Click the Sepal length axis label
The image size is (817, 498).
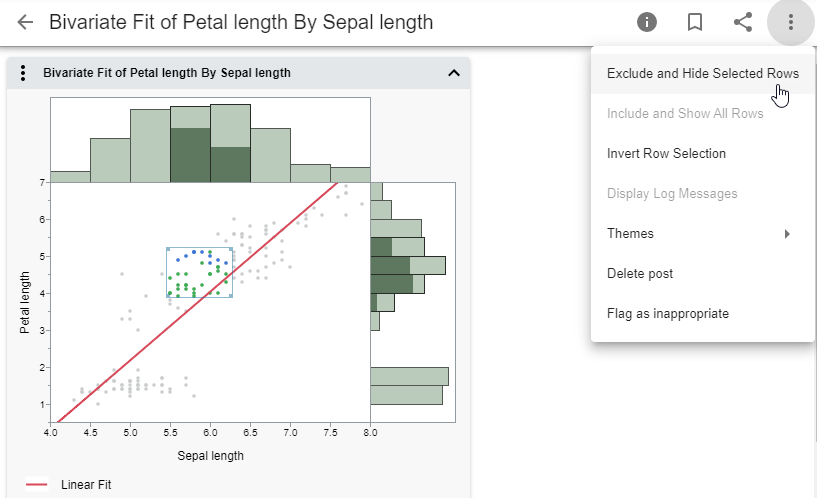210,456
